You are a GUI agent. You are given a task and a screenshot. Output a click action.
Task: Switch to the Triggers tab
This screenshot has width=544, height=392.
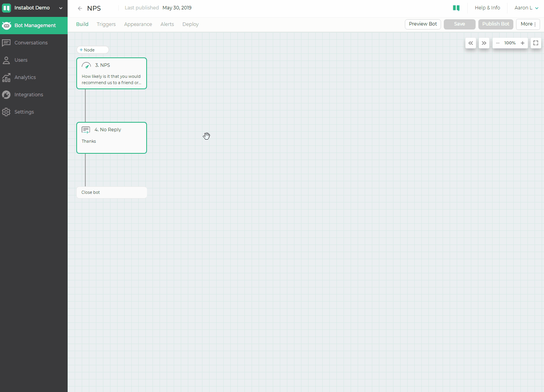point(106,24)
